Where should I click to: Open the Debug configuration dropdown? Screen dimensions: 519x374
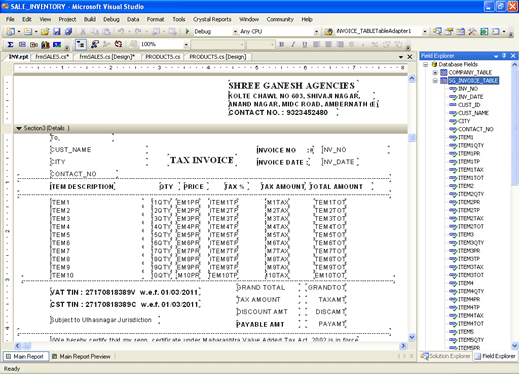pos(235,31)
